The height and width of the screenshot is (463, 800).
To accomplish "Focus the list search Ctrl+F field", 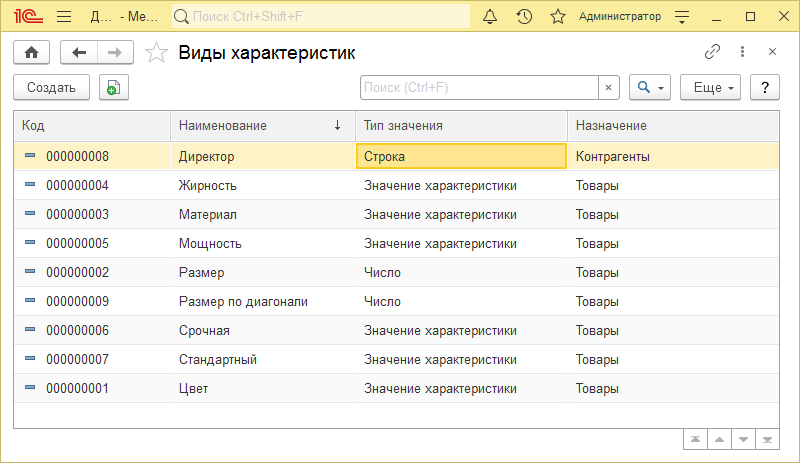I will pos(479,87).
